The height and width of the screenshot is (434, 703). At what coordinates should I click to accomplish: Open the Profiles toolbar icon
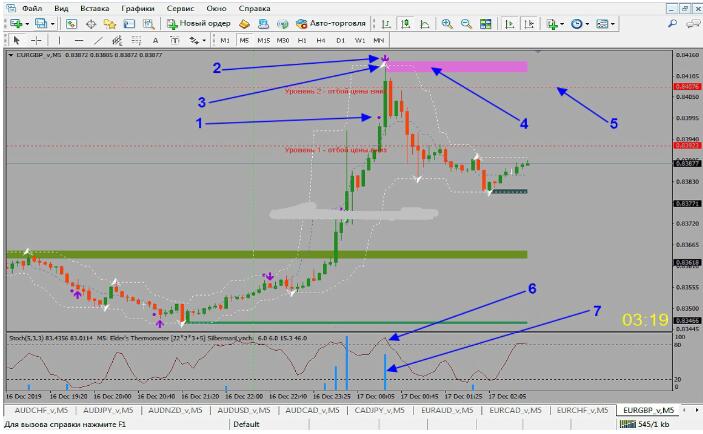pyautogui.click(x=41, y=24)
